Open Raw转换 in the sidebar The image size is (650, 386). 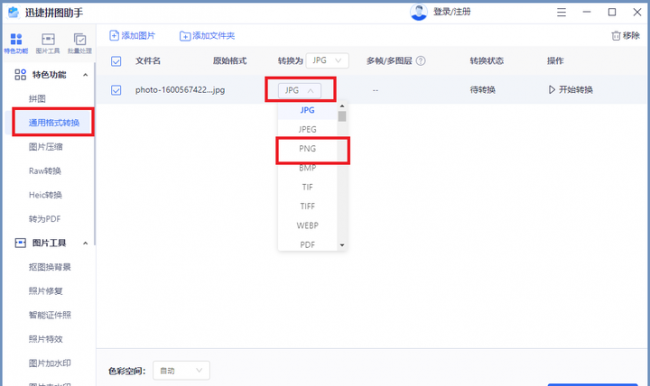[45, 171]
